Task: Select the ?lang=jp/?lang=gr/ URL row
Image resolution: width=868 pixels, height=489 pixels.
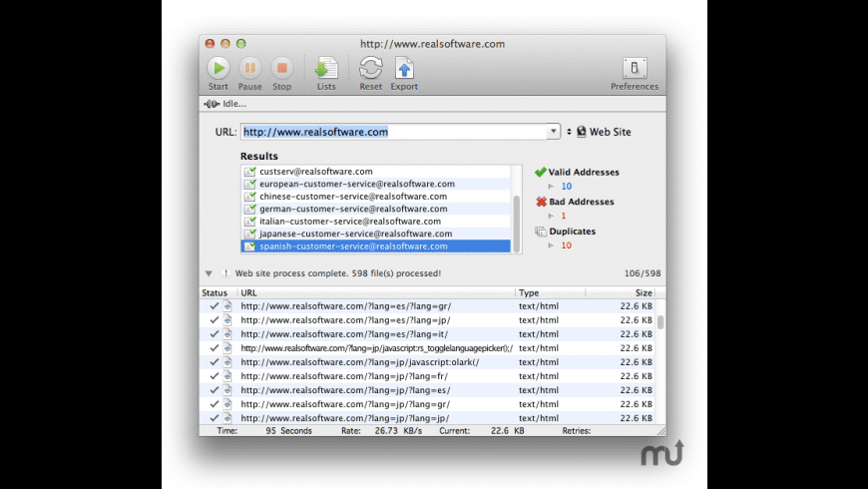Action: pyautogui.click(x=427, y=404)
